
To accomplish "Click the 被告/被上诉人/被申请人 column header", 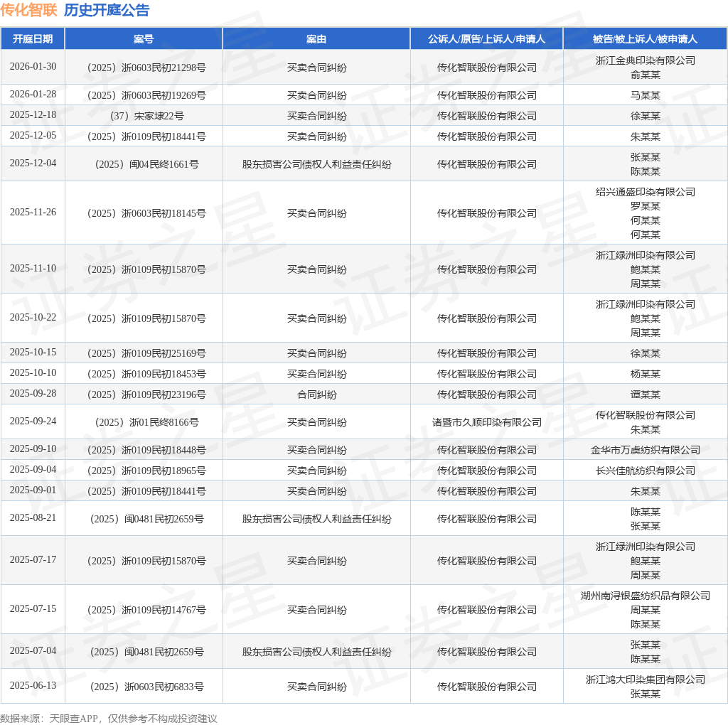I will (645, 39).
